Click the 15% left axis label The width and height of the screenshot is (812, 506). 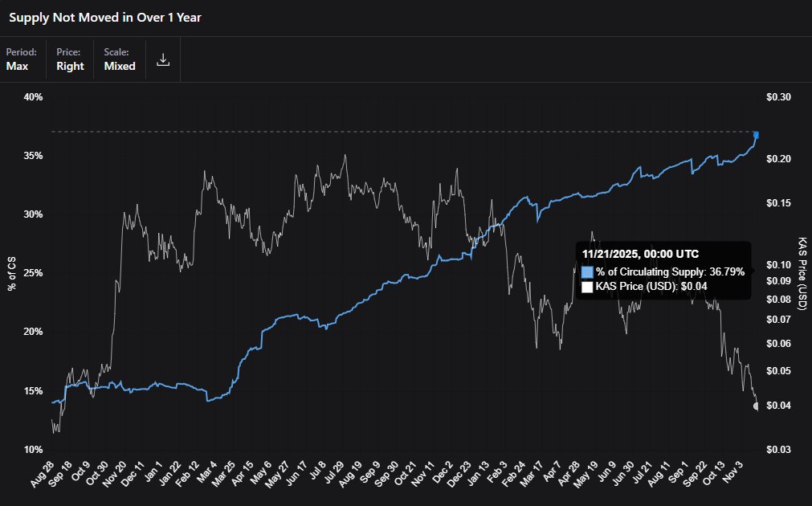pyautogui.click(x=33, y=390)
